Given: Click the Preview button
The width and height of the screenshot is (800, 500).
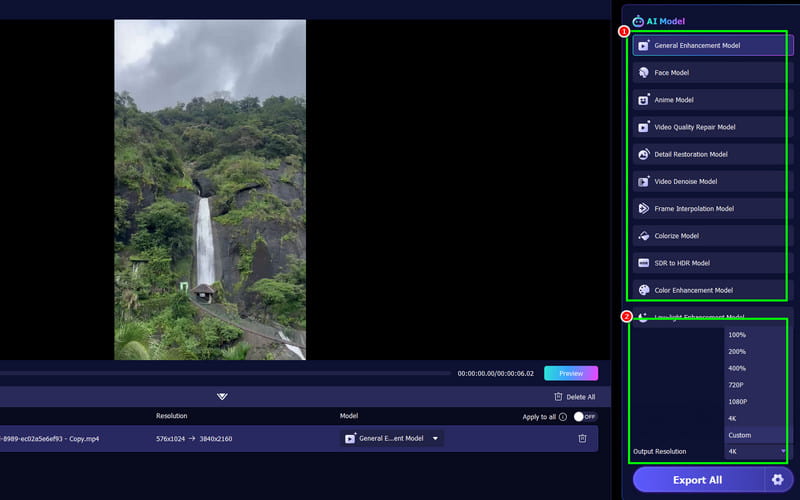Looking at the screenshot, I should [x=570, y=373].
